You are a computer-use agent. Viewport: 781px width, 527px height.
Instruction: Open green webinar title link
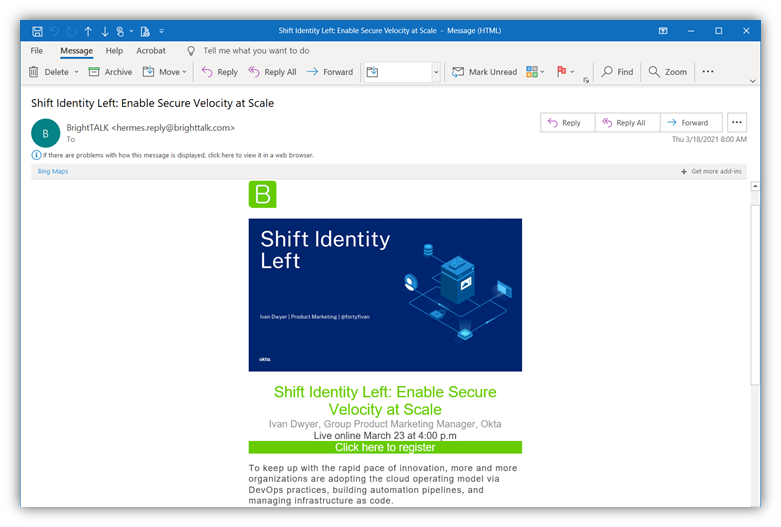pyautogui.click(x=385, y=400)
